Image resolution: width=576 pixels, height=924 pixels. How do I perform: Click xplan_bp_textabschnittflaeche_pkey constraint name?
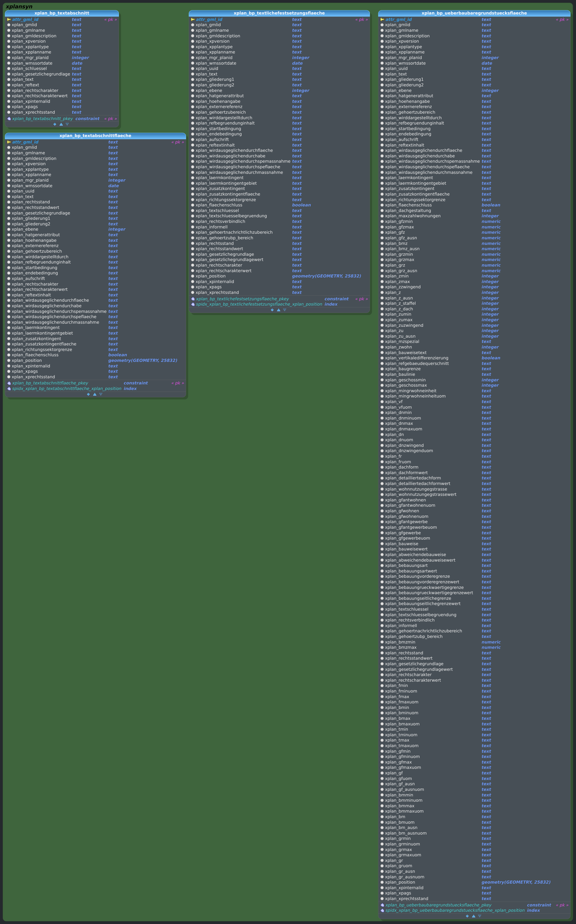coord(50,383)
